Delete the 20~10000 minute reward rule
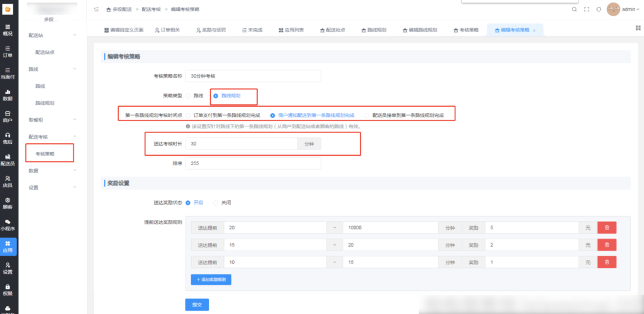Viewport: 644px width, 314px height. pos(607,227)
